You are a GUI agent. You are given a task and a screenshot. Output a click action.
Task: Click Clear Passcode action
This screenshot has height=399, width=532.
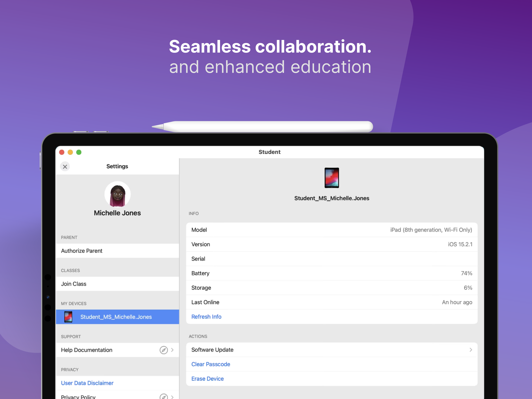click(211, 364)
